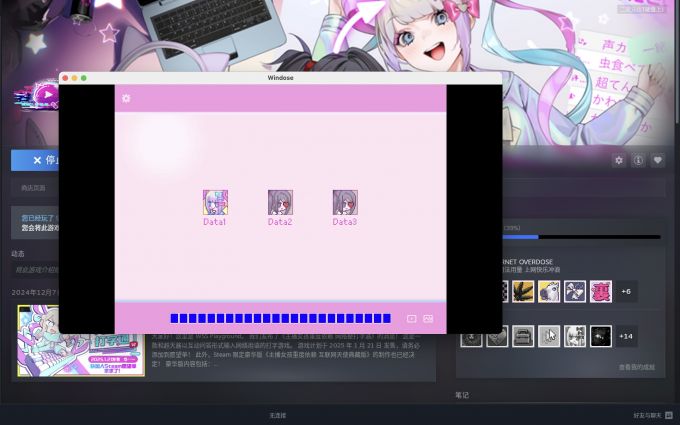680x425 pixels.
Task: Open the locked cursor-arrow achievement icon
Action: click(x=549, y=336)
